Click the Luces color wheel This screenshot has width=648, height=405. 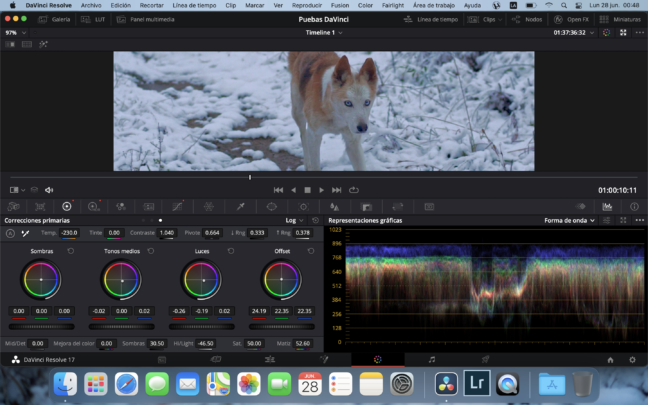coord(201,280)
